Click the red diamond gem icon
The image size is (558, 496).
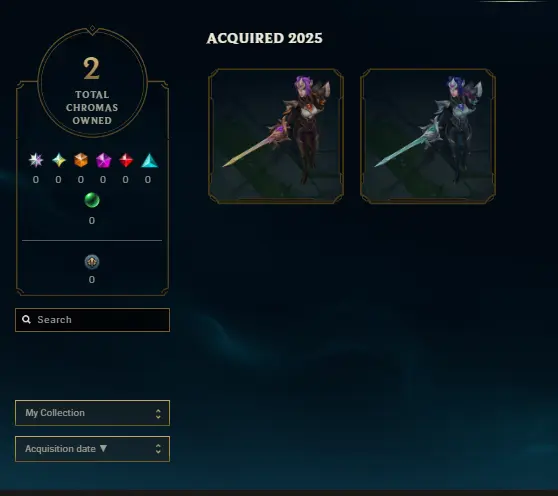tap(126, 160)
